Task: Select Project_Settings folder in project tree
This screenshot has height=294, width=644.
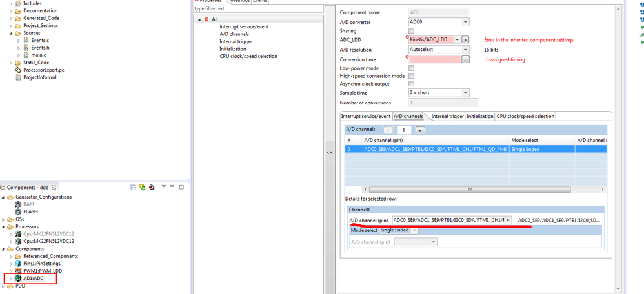Action: pos(41,25)
